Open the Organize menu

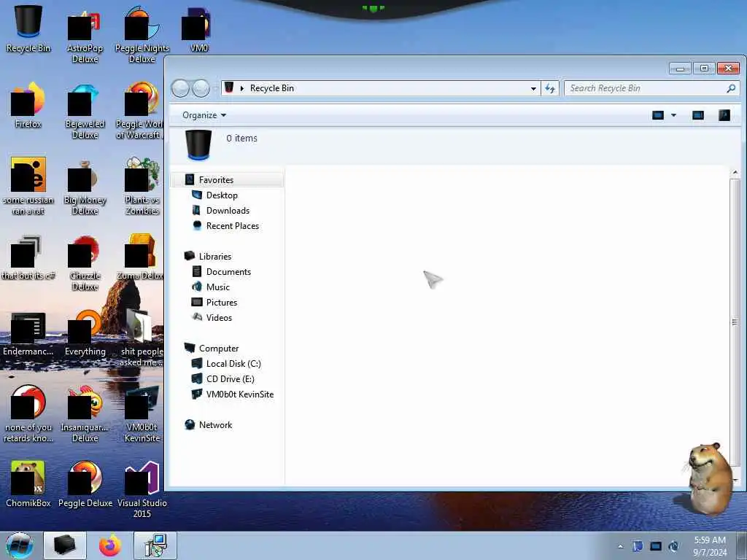tap(204, 115)
